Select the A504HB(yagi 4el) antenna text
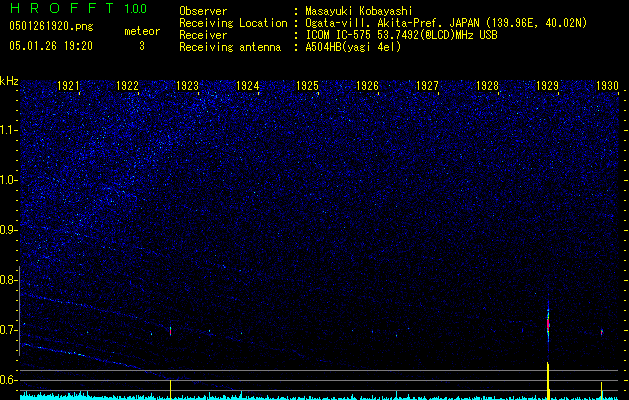The image size is (629, 400). 353,47
